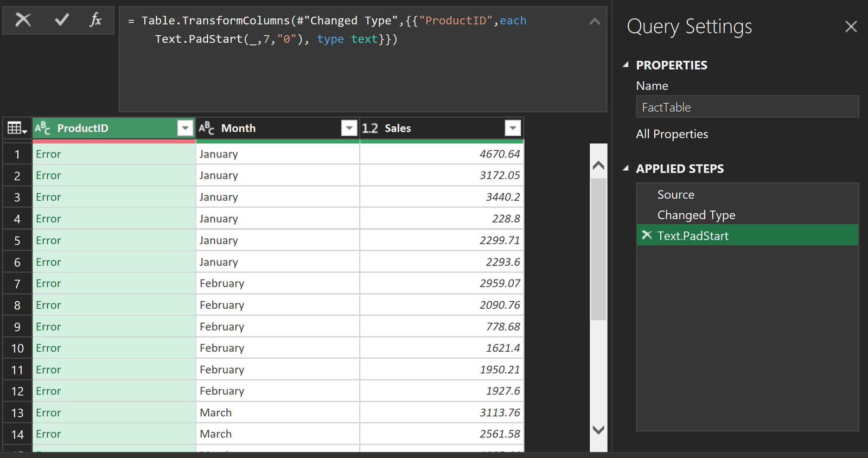This screenshot has height=458, width=868.
Task: Collapse the formula bar chevron
Action: pyautogui.click(x=595, y=22)
